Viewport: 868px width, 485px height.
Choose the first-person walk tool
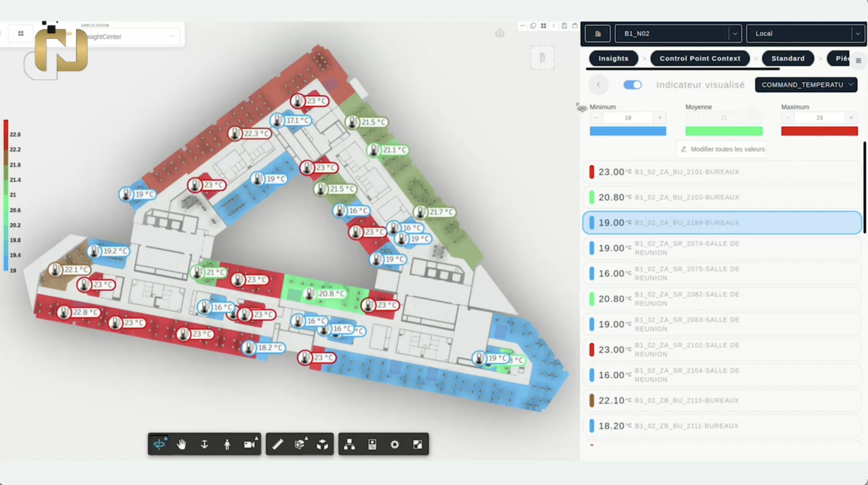pyautogui.click(x=227, y=444)
